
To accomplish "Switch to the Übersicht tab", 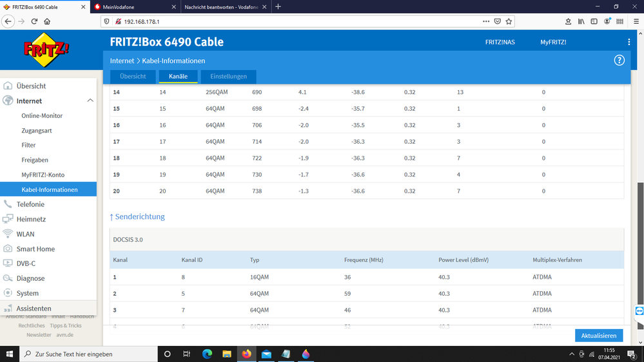I will [133, 77].
